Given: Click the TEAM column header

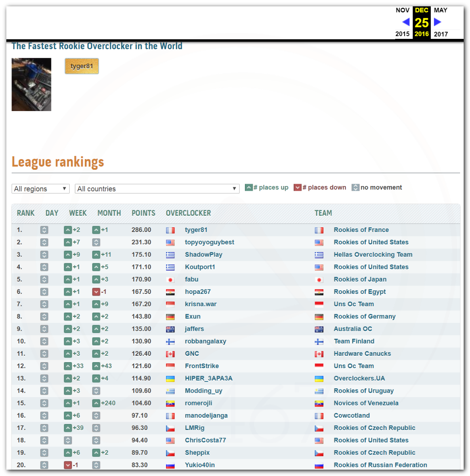Looking at the screenshot, I should (x=323, y=213).
